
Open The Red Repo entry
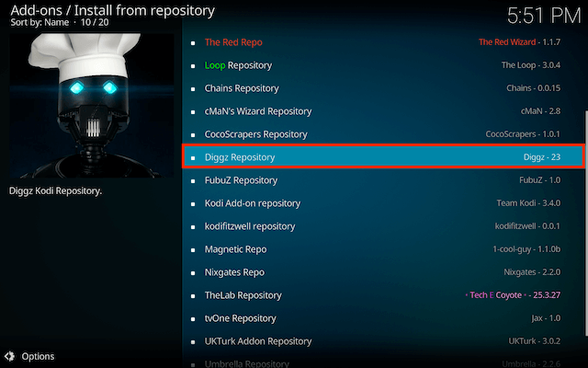(x=383, y=42)
